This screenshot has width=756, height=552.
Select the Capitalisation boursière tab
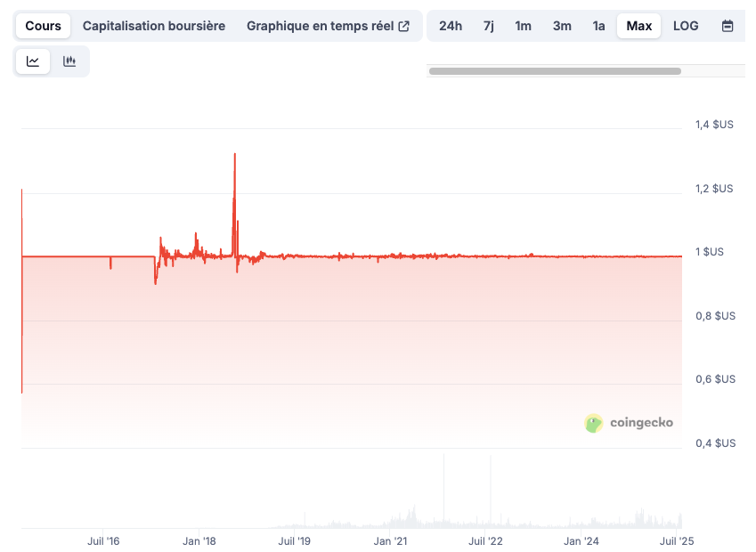click(154, 26)
